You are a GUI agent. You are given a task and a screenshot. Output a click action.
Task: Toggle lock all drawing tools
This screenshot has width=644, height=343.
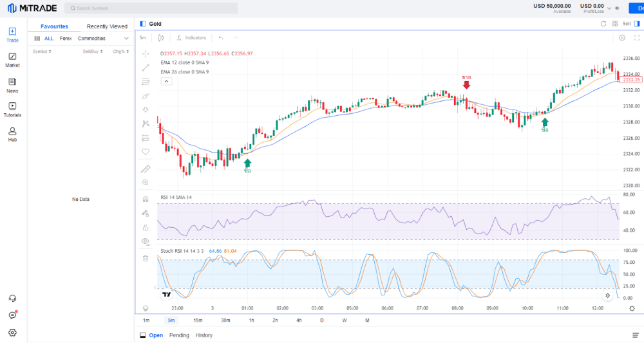click(146, 227)
